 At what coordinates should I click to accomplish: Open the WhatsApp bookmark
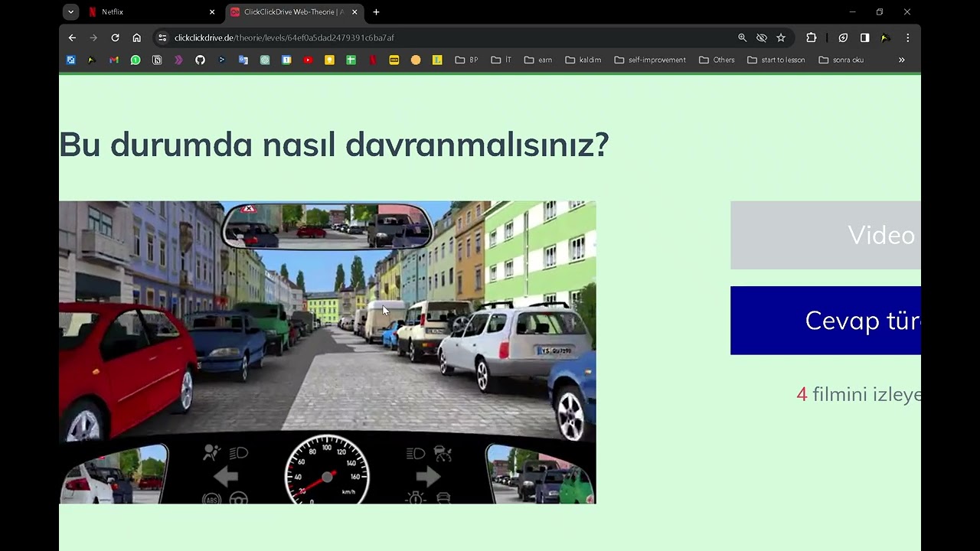[136, 60]
